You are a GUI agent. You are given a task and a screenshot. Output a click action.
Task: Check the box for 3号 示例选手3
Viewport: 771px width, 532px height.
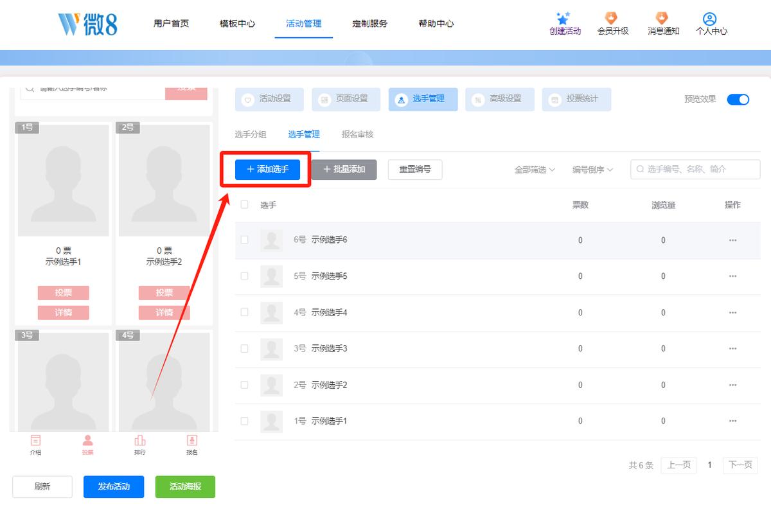[x=244, y=348]
